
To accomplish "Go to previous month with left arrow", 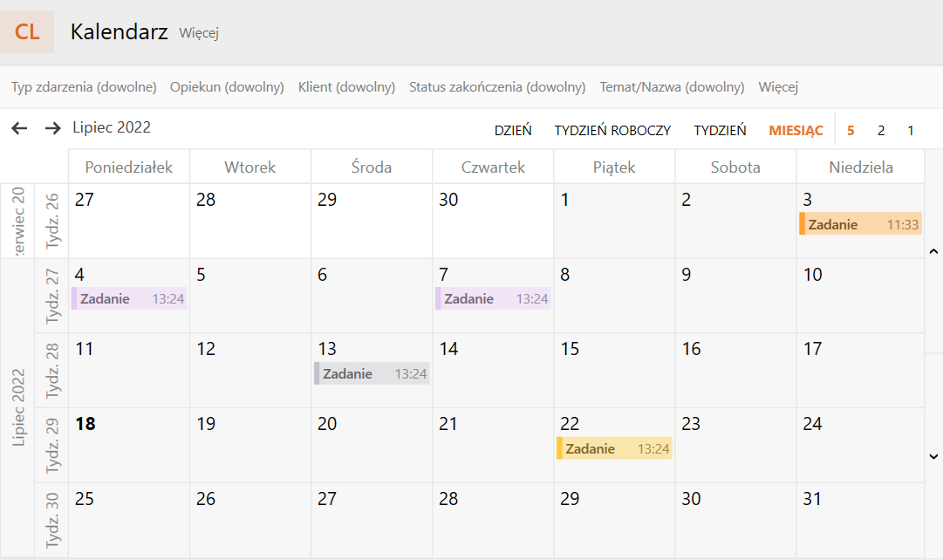I will coord(19,128).
